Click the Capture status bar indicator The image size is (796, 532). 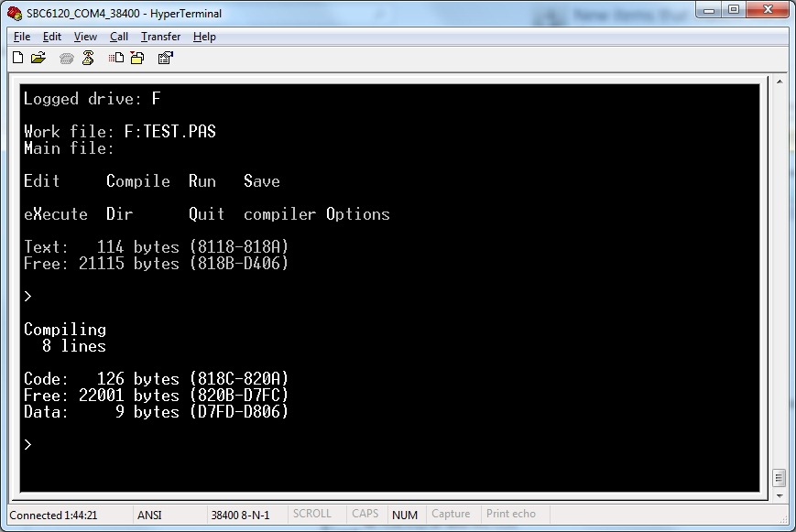(451, 515)
